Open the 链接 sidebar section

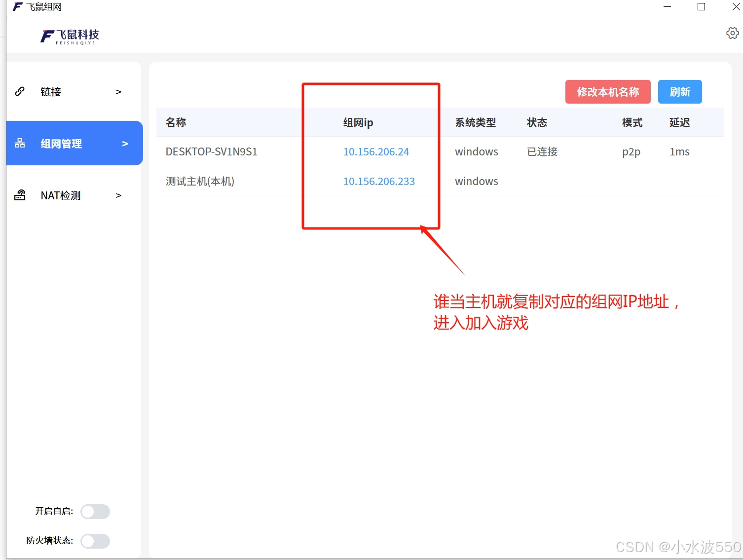point(74,92)
